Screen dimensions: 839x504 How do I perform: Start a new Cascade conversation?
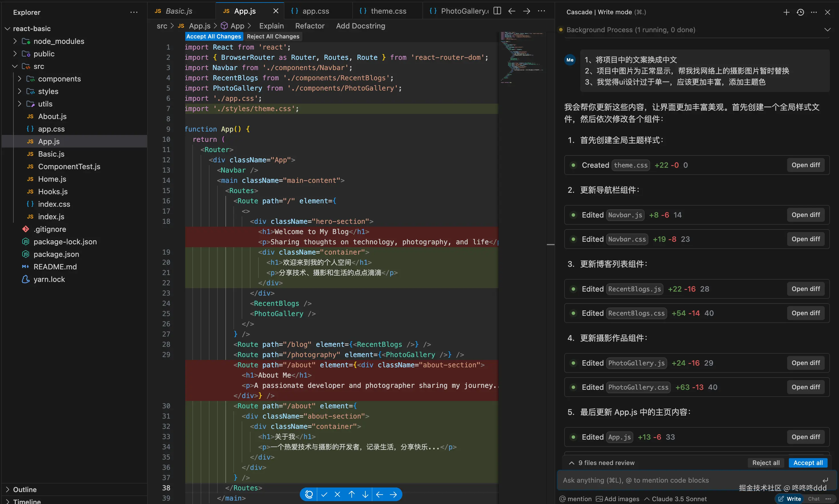[786, 12]
